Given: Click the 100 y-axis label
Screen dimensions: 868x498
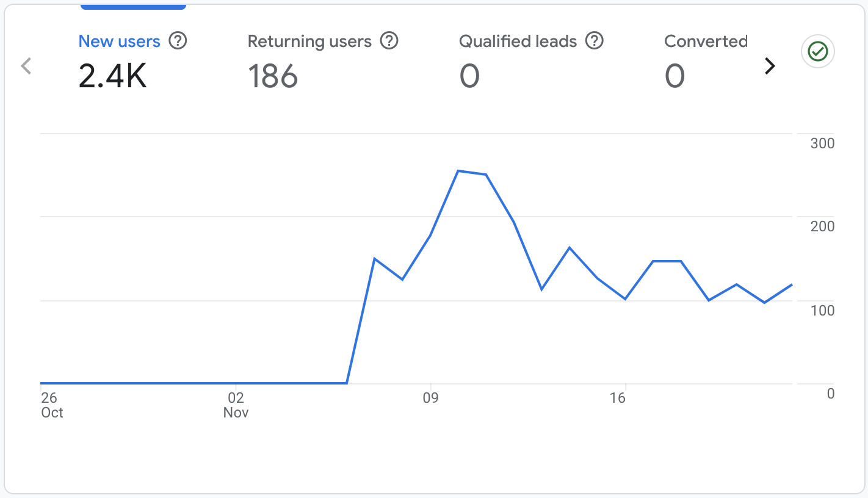Looking at the screenshot, I should tap(822, 311).
